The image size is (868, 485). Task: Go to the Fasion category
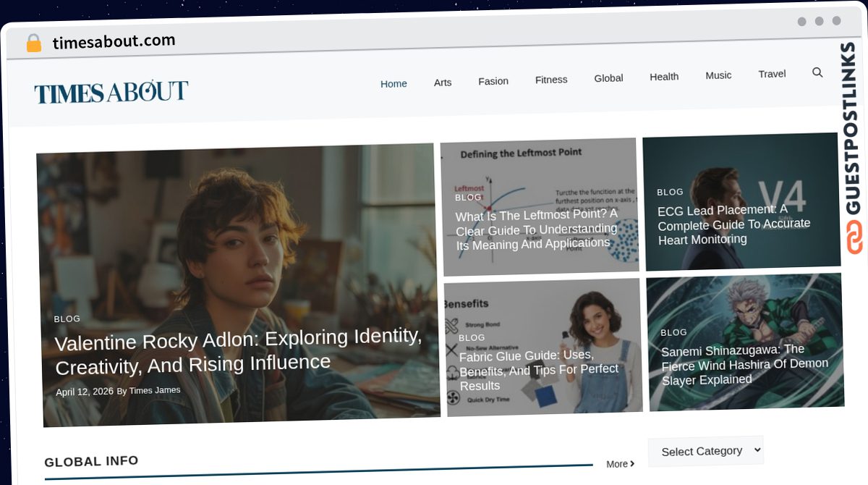[x=493, y=81]
